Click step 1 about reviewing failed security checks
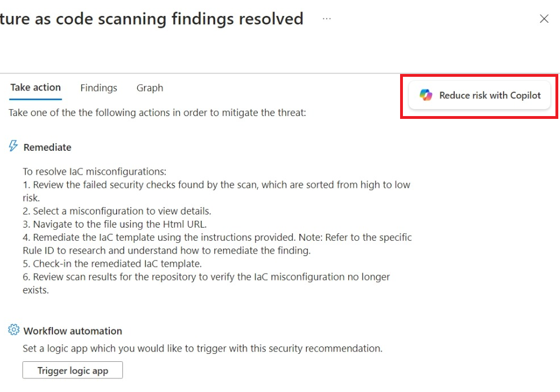The height and width of the screenshot is (392, 560). pyautogui.click(x=216, y=191)
